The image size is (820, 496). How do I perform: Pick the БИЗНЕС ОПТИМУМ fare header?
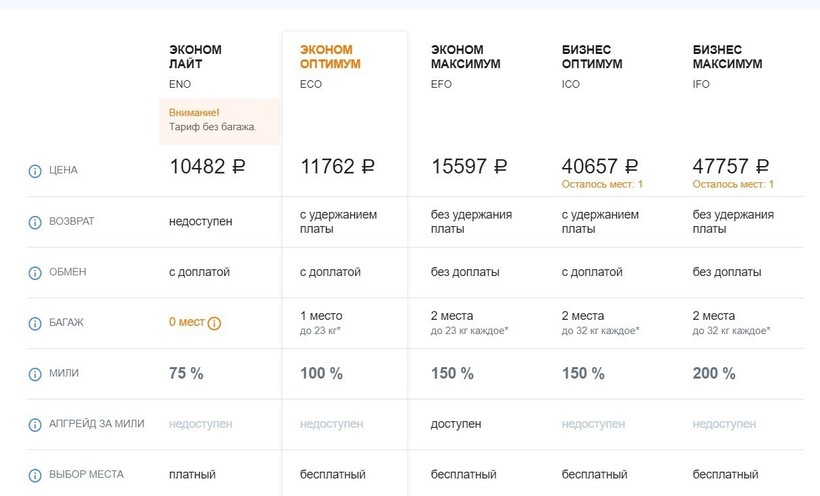click(592, 57)
